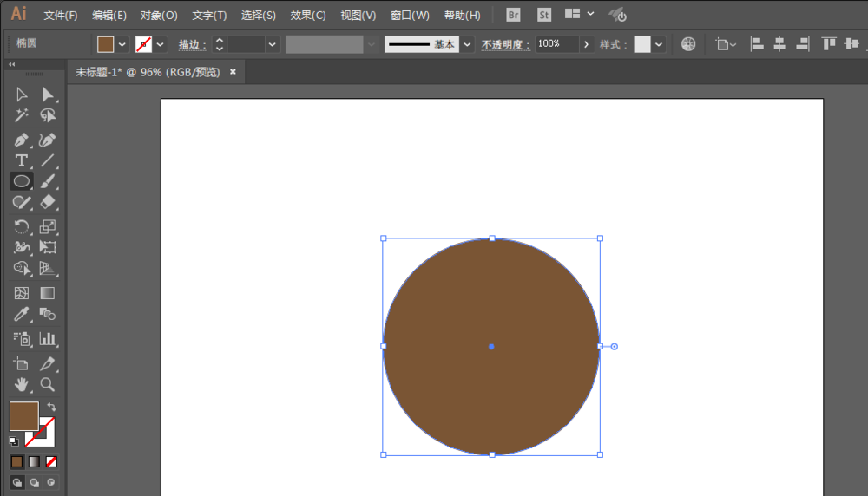The image size is (868, 496).
Task: Click the 描边 stroke label link
Action: tap(192, 45)
